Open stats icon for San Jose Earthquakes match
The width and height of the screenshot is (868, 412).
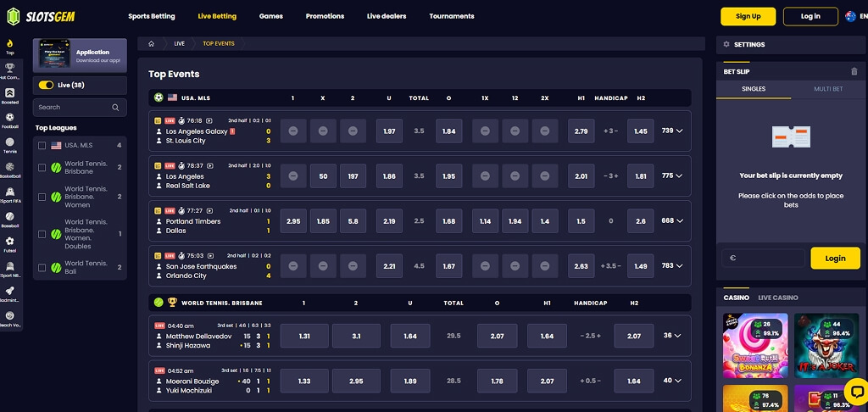click(158, 256)
